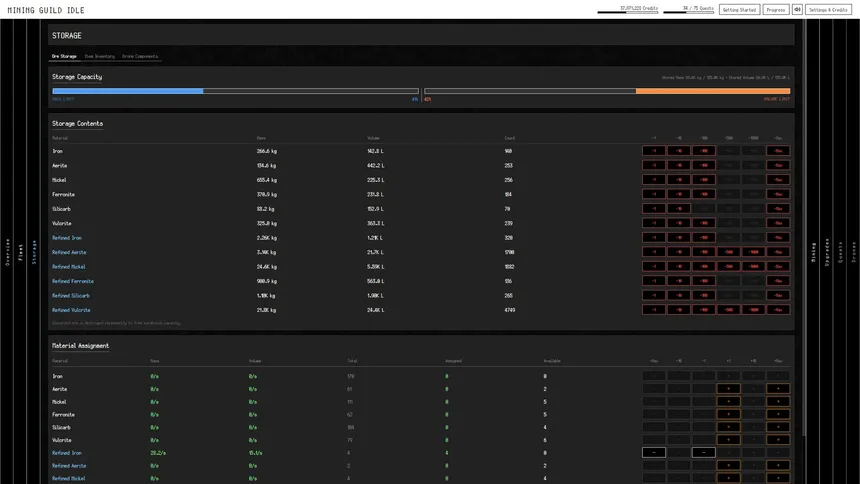Image resolution: width=860 pixels, height=484 pixels.
Task: Click the orange volume capacity bar
Action: 607,91
